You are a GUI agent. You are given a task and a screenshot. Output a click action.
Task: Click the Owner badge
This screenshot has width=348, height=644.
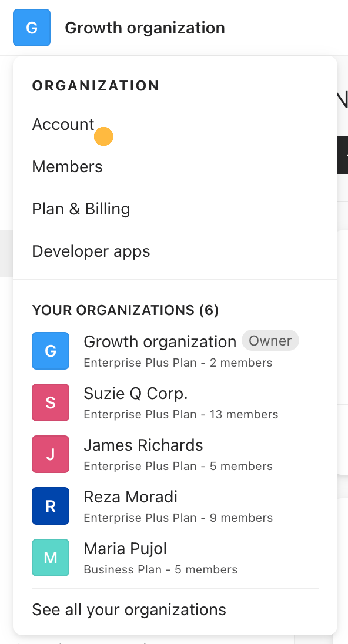point(270,341)
